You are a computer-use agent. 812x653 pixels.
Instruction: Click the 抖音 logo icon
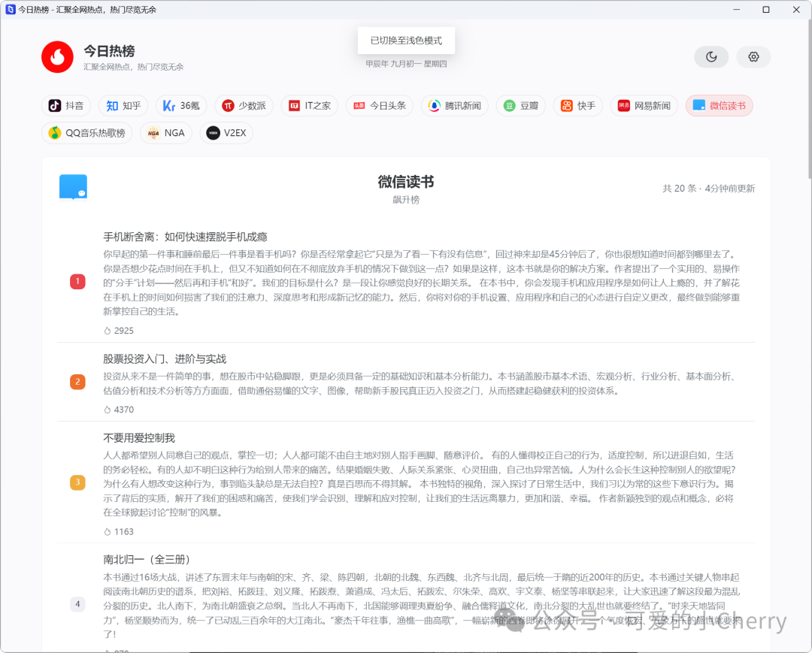(55, 105)
